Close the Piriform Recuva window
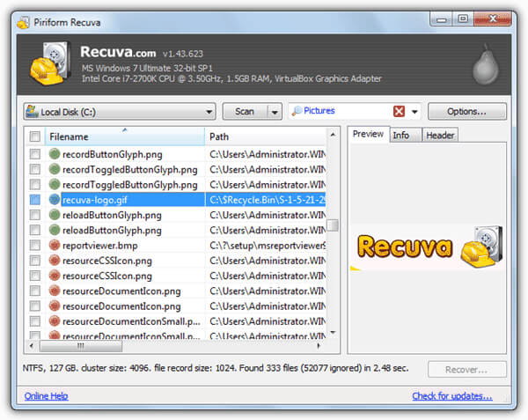528x420 pixels. pyautogui.click(x=493, y=19)
